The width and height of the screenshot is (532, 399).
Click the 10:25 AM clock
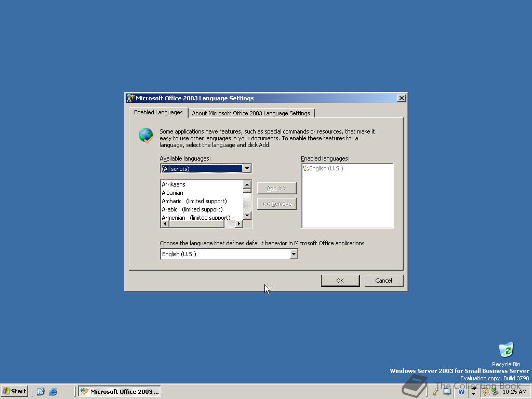click(x=514, y=392)
